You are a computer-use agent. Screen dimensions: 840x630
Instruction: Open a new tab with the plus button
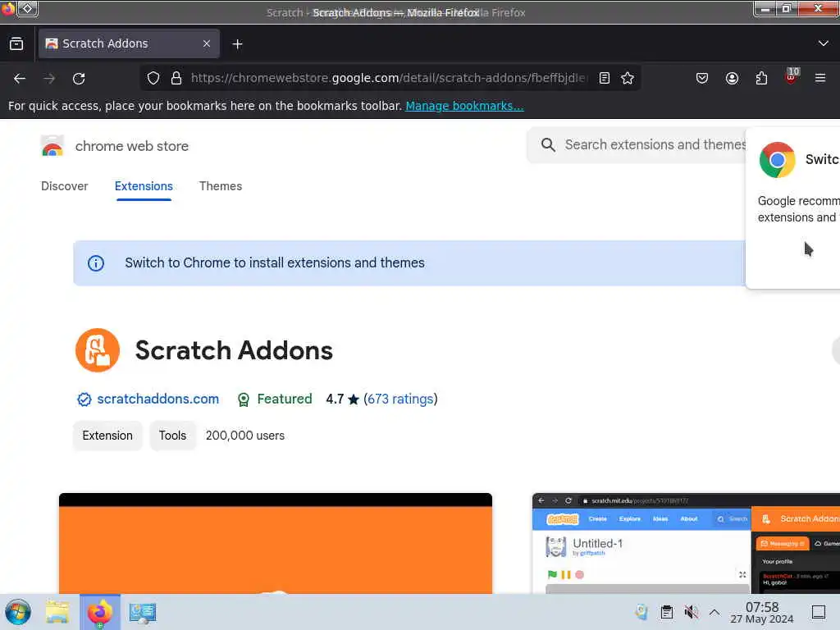tap(237, 44)
